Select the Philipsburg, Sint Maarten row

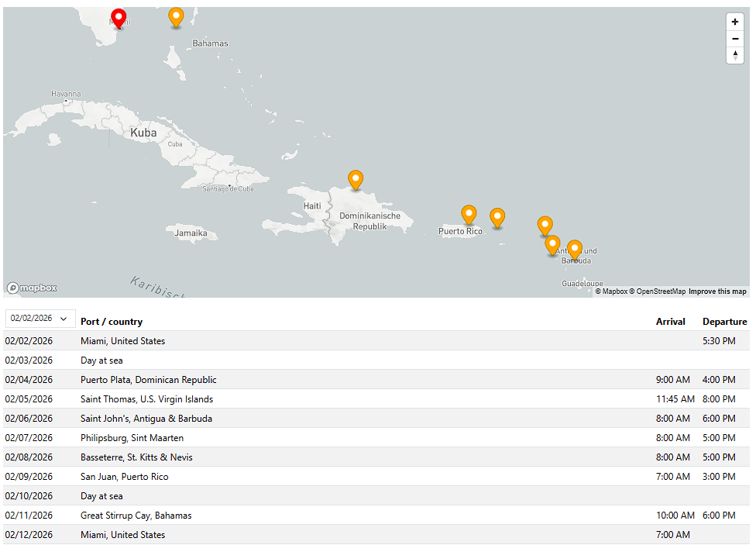[x=132, y=438]
